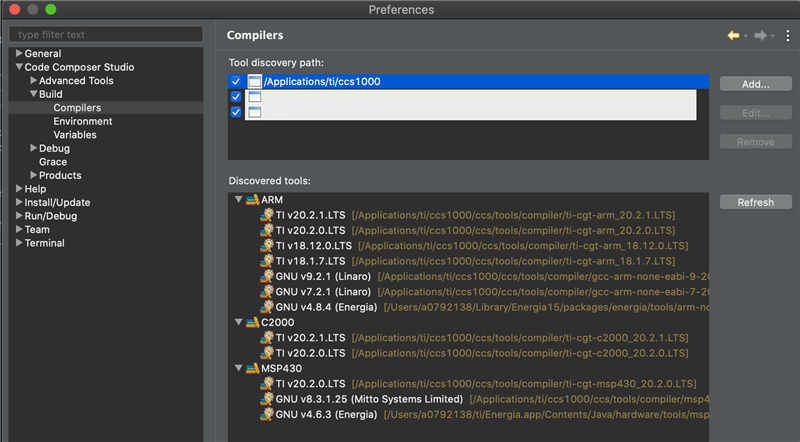Click icon of C2000 TI v20.2.1.LTS
Image resolution: width=800 pixels, height=442 pixels.
[x=267, y=337]
